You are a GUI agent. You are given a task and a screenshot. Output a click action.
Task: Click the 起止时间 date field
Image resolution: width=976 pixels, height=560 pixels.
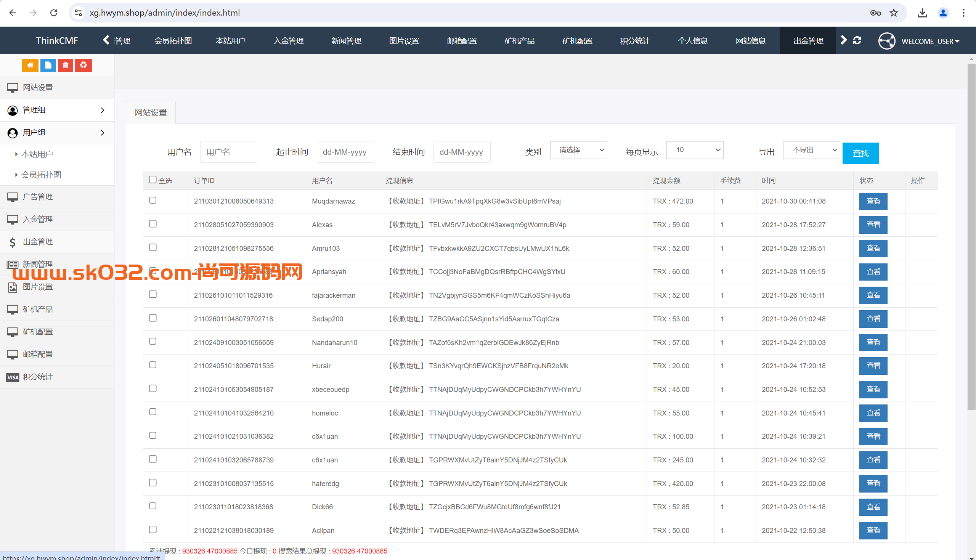coord(345,152)
